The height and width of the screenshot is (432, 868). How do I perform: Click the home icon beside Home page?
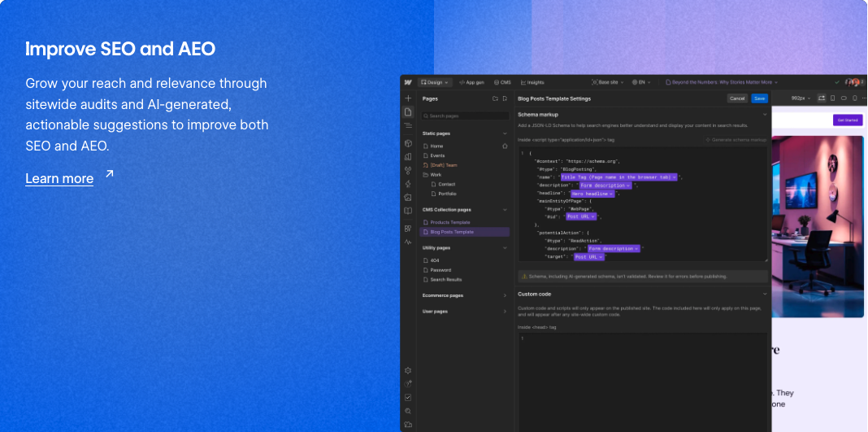[505, 146]
